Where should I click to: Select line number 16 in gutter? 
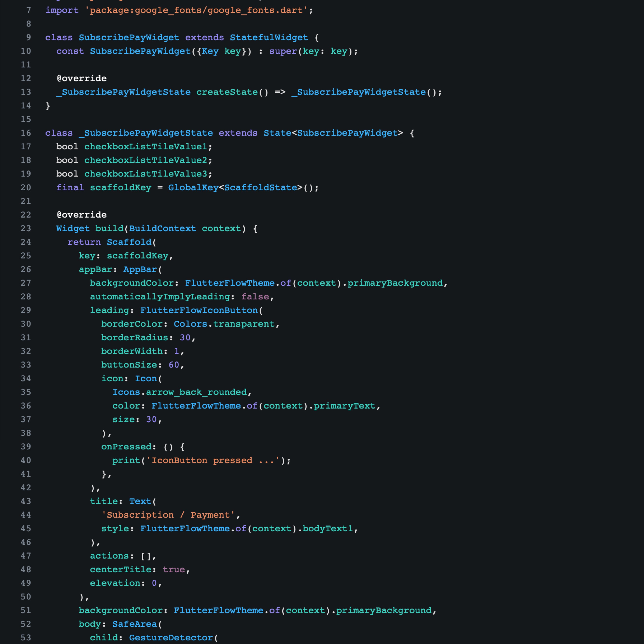[x=26, y=133]
